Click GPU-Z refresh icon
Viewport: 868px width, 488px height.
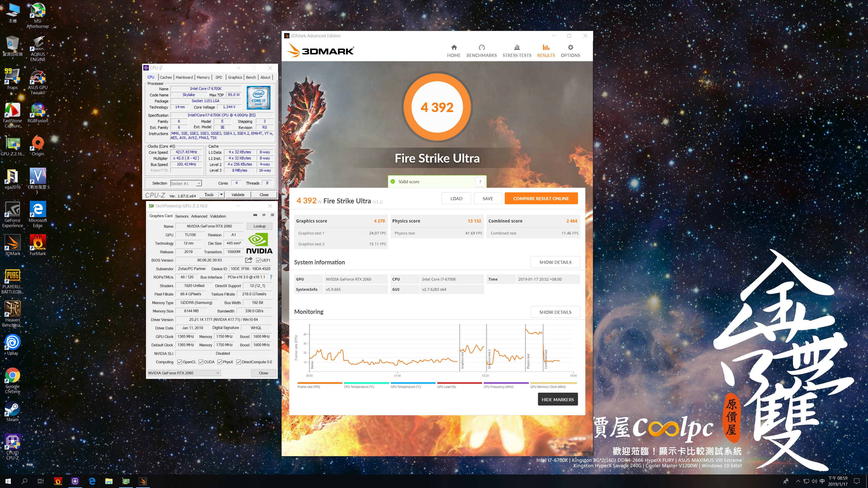coord(264,215)
